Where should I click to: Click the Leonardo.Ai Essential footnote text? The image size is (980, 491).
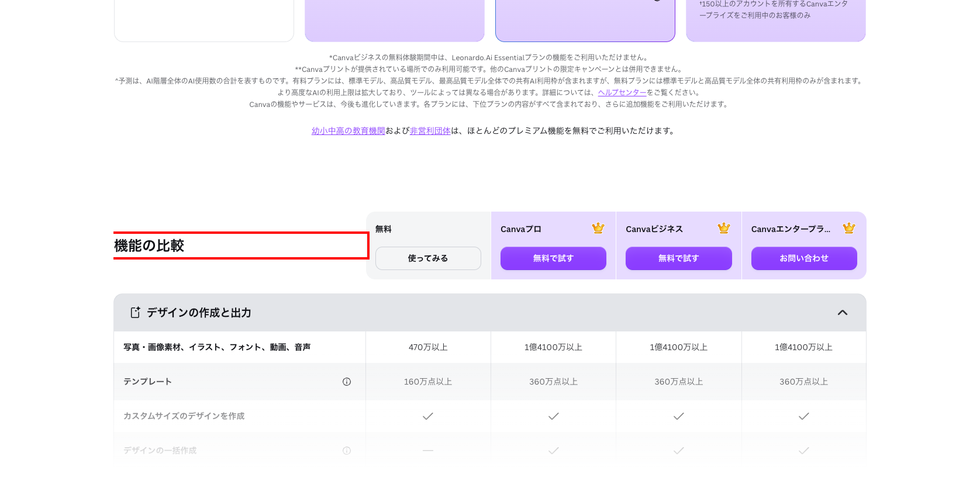490,57
